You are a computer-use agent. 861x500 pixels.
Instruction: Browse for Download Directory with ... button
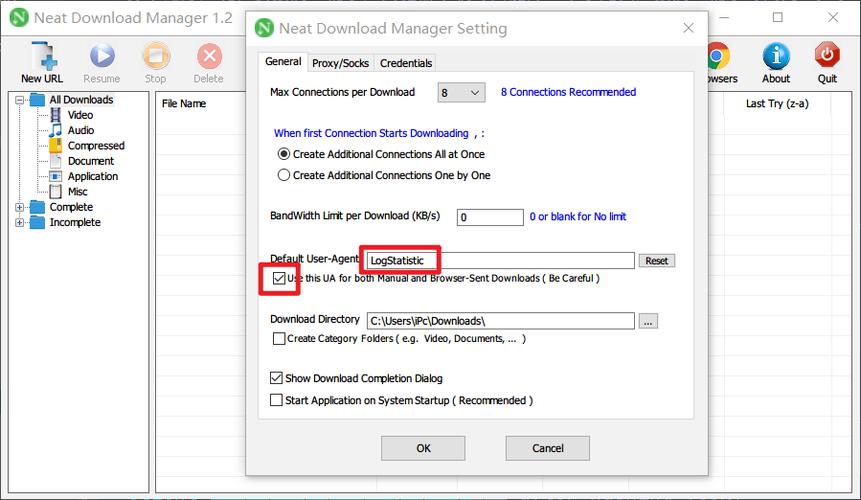(648, 321)
